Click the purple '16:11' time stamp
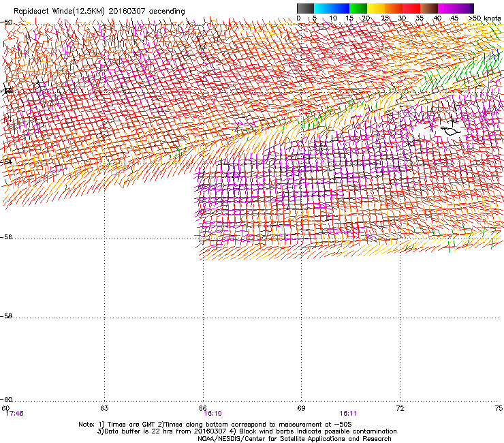Screen dimensions: 504x443 coord(348,414)
